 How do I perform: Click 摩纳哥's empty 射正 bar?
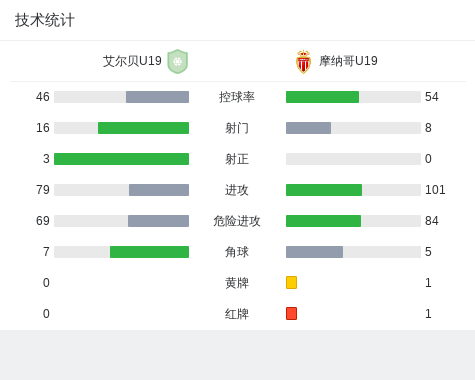coord(353,159)
